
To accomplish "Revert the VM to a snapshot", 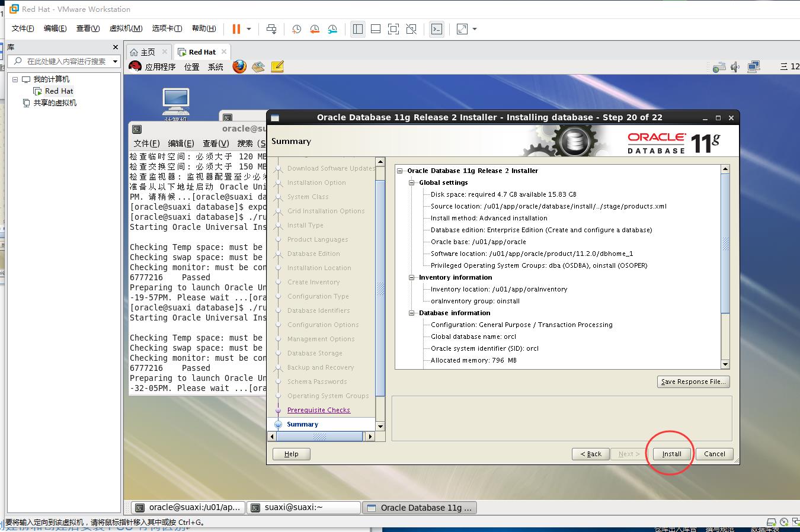I will 315,29.
